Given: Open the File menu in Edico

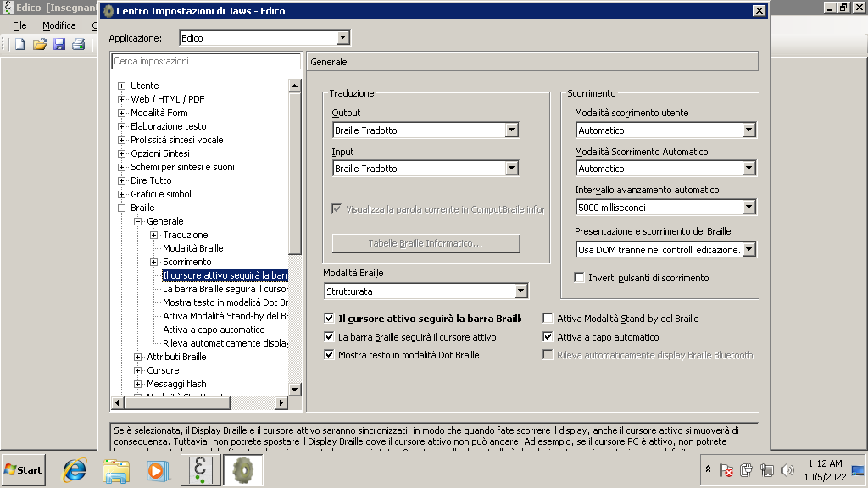Looking at the screenshot, I should [x=19, y=25].
